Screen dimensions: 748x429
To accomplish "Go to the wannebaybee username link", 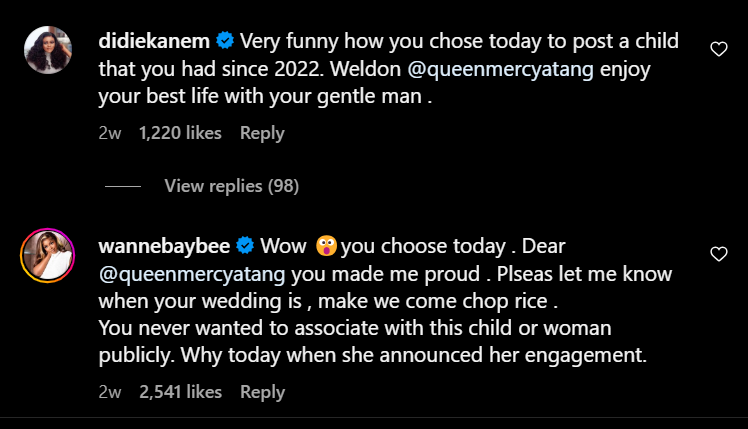I will (x=165, y=246).
